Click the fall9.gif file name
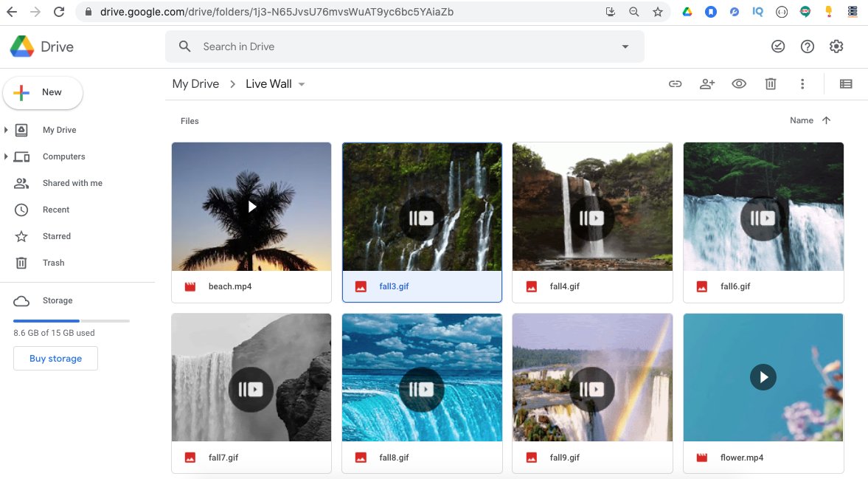The image size is (868, 479). [x=565, y=458]
